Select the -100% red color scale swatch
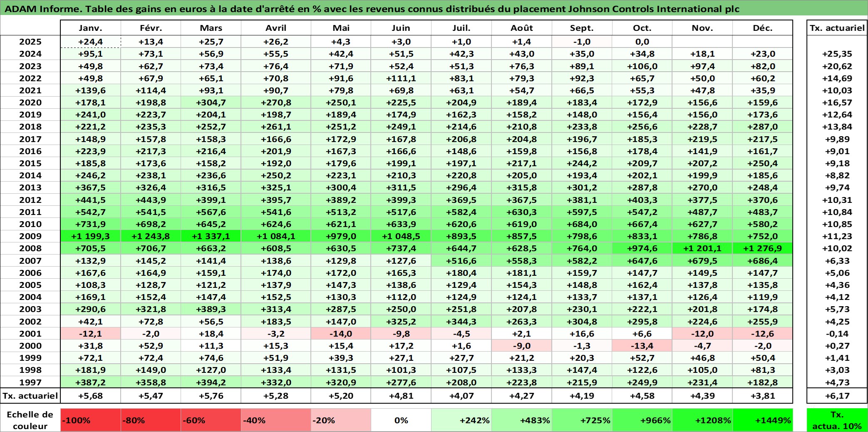 click(91, 420)
